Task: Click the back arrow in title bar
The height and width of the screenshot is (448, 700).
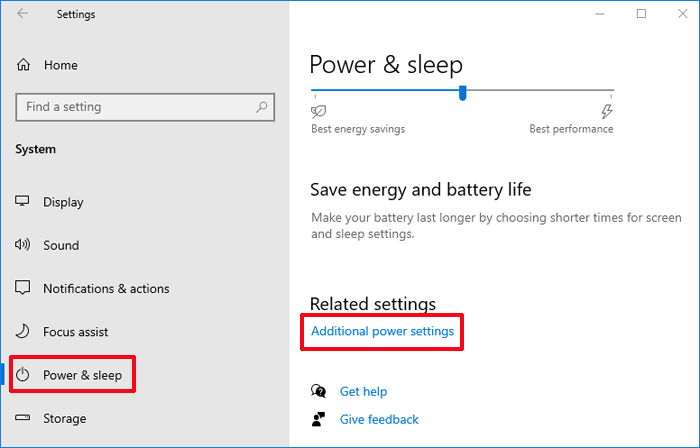Action: coord(22,13)
